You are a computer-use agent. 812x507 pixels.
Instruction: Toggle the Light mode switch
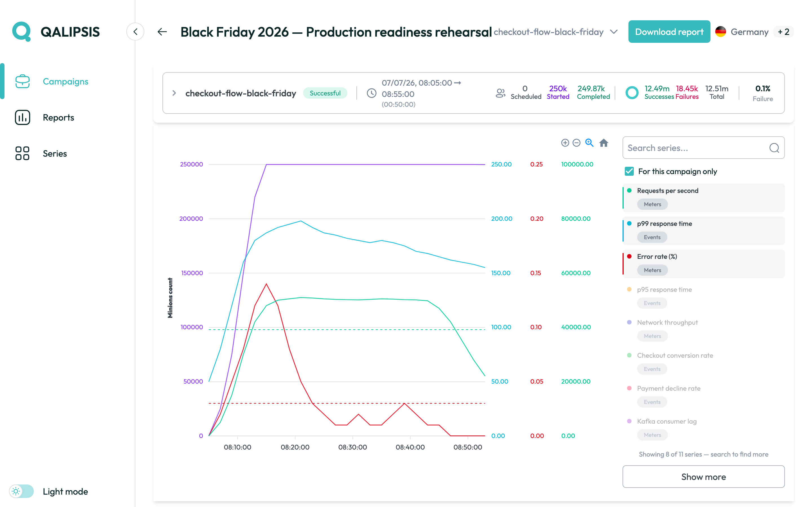pyautogui.click(x=21, y=491)
